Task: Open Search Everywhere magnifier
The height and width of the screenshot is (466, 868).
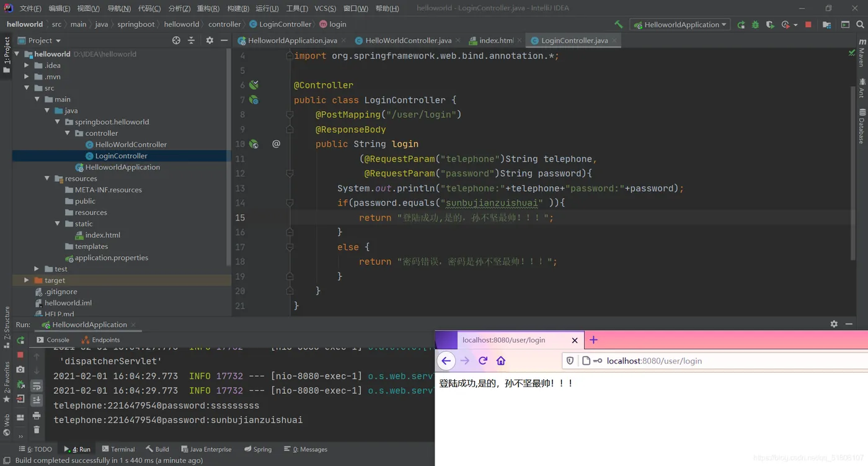Action: [x=860, y=25]
